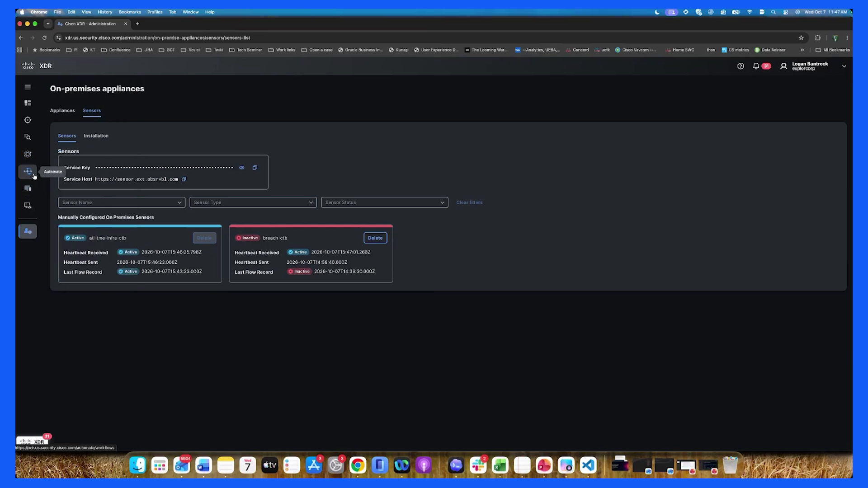This screenshot has width=868, height=488.
Task: Open the Sensor Status filter dropdown
Action: coord(385,202)
